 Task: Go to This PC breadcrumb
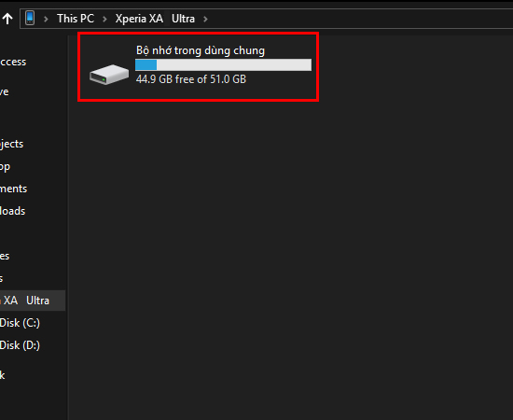pos(76,19)
